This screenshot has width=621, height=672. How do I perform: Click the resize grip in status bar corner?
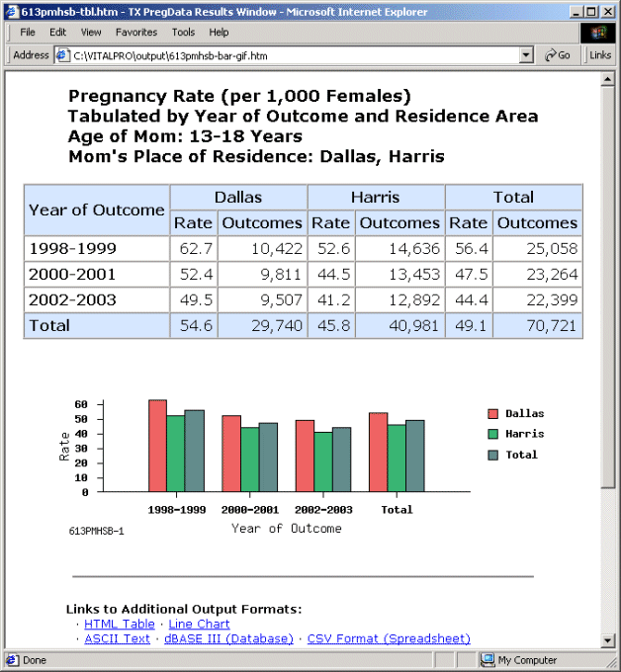pos(610,662)
